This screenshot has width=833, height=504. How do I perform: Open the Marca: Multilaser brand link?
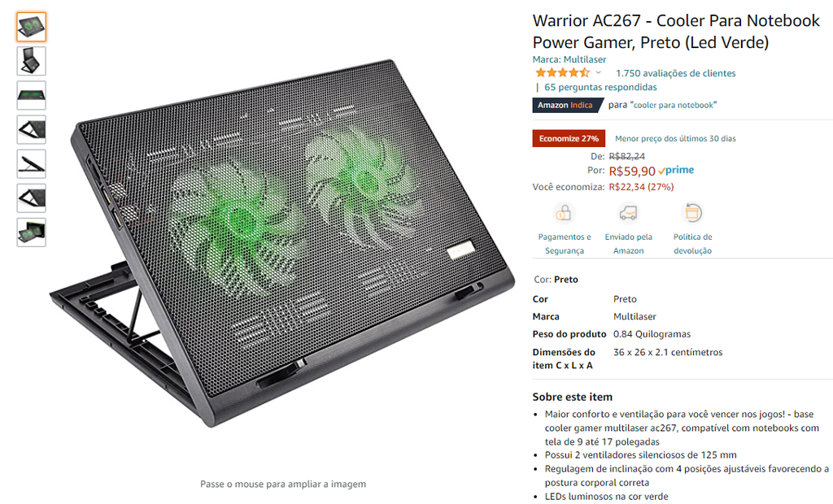569,59
